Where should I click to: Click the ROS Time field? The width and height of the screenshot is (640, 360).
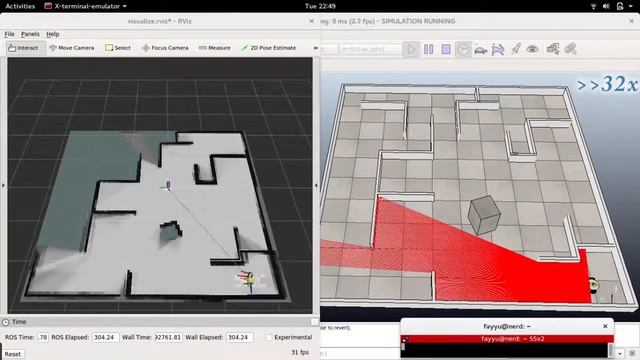click(42, 338)
